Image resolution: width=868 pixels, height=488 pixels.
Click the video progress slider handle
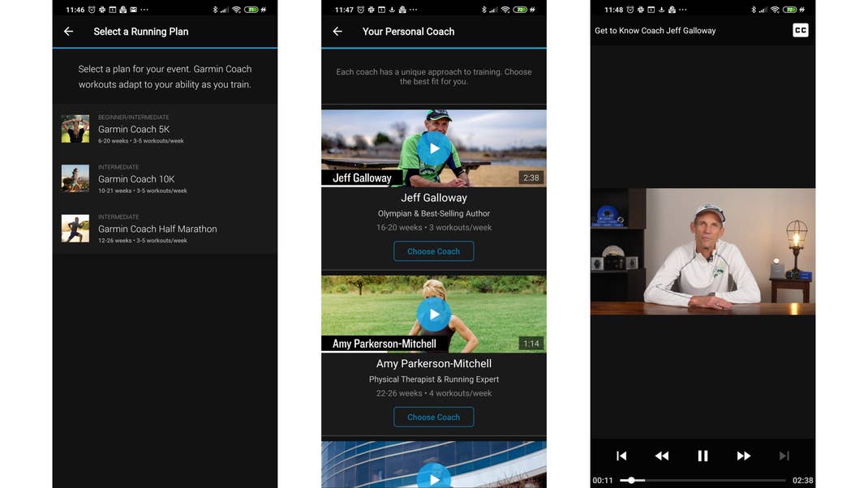pyautogui.click(x=632, y=481)
